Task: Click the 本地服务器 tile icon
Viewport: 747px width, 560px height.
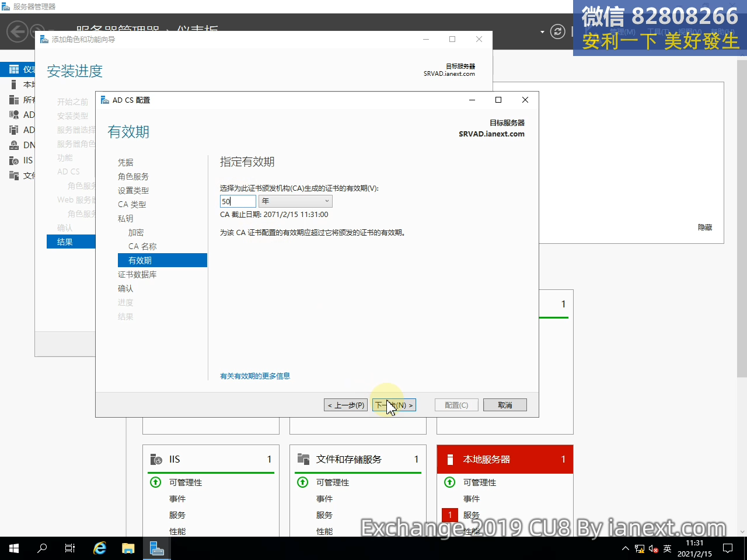Action: [450, 459]
